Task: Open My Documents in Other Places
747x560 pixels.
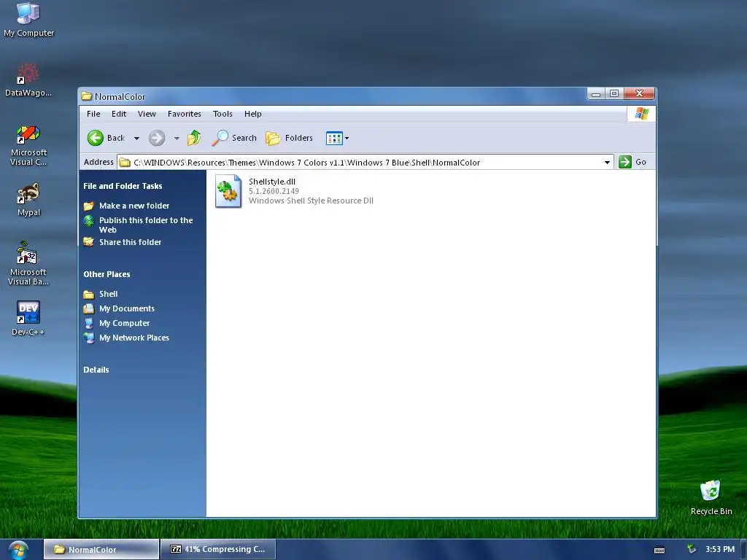Action: click(x=127, y=308)
